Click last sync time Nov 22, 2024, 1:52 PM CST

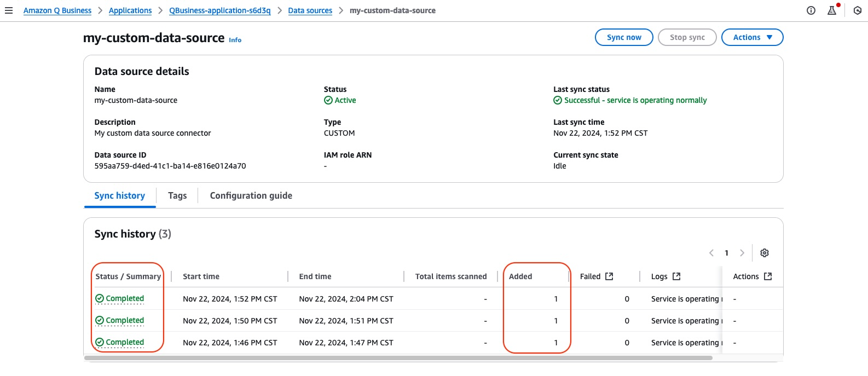[x=600, y=133]
